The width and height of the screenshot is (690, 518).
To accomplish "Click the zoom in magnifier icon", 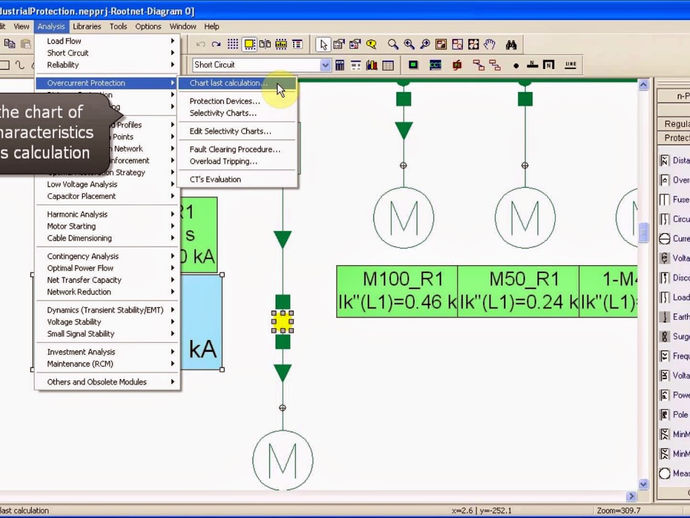I will pyautogui.click(x=409, y=44).
